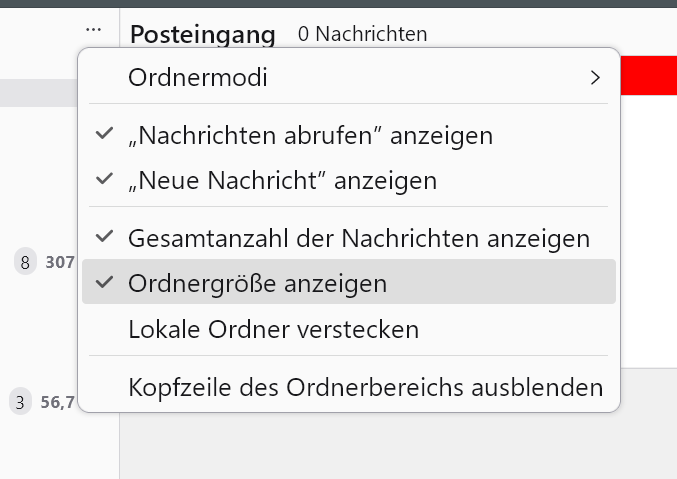The height and width of the screenshot is (479, 677).
Task: Choose Kopfzeile des Ordnerbereichs ausblenden
Action: pyautogui.click(x=365, y=387)
